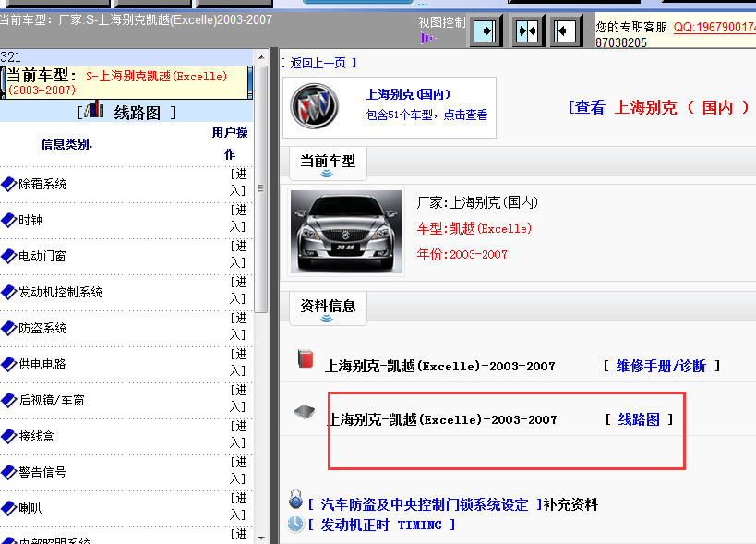
Task: Select the 发动机控制系统 list entry
Action: [60, 292]
